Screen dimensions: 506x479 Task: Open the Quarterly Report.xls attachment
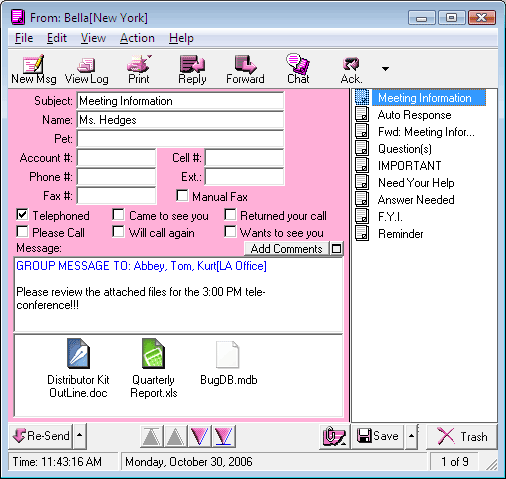[x=153, y=368]
